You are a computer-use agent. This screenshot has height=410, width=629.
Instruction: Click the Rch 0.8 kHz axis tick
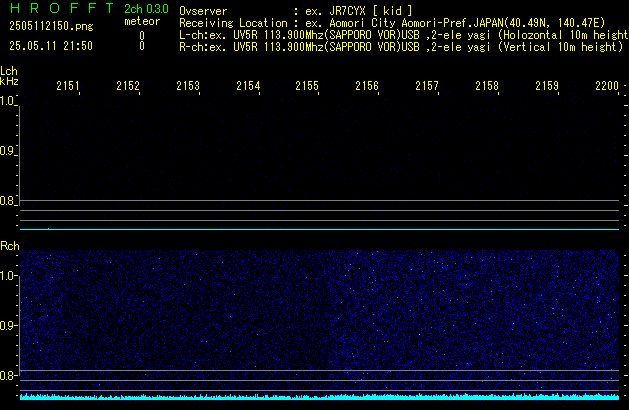(7, 376)
